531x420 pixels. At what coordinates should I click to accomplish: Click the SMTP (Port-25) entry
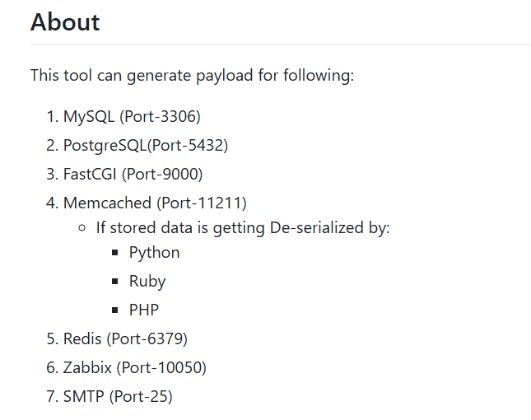[118, 397]
